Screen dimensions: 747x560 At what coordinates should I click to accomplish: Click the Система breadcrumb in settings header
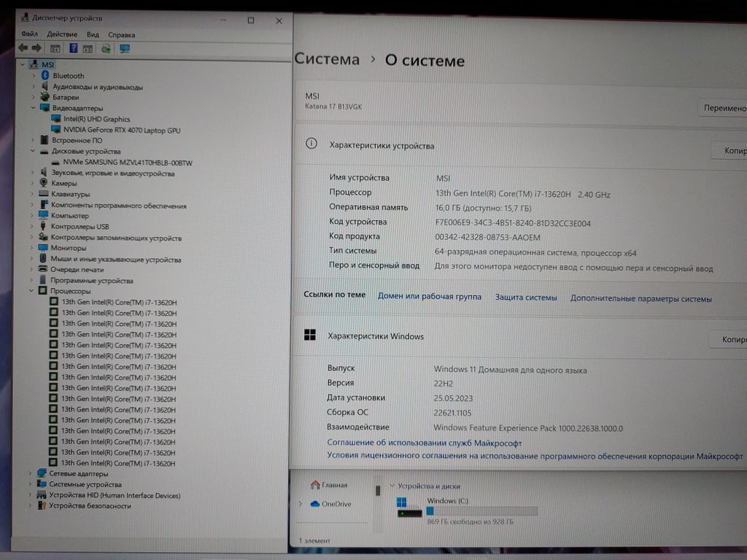pos(327,60)
